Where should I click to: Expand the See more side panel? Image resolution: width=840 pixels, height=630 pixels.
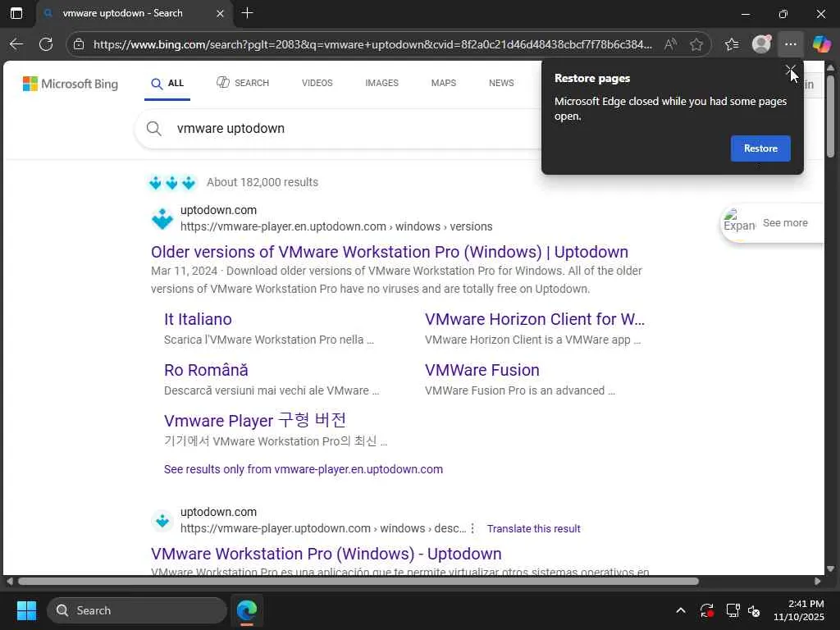click(771, 223)
